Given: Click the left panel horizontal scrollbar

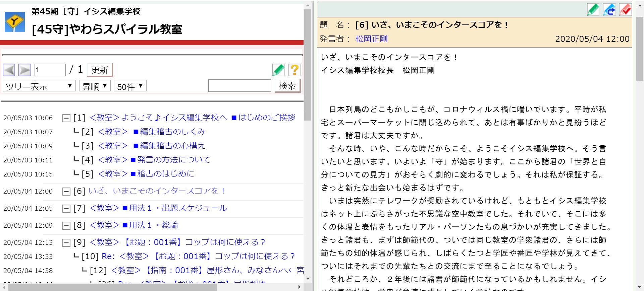Looking at the screenshot, I should pyautogui.click(x=112, y=287).
